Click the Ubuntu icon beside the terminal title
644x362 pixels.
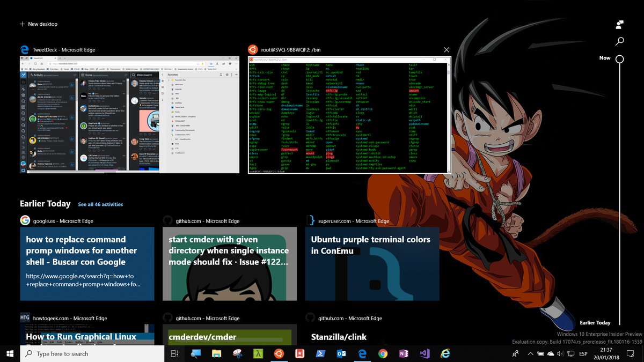pyautogui.click(x=252, y=50)
